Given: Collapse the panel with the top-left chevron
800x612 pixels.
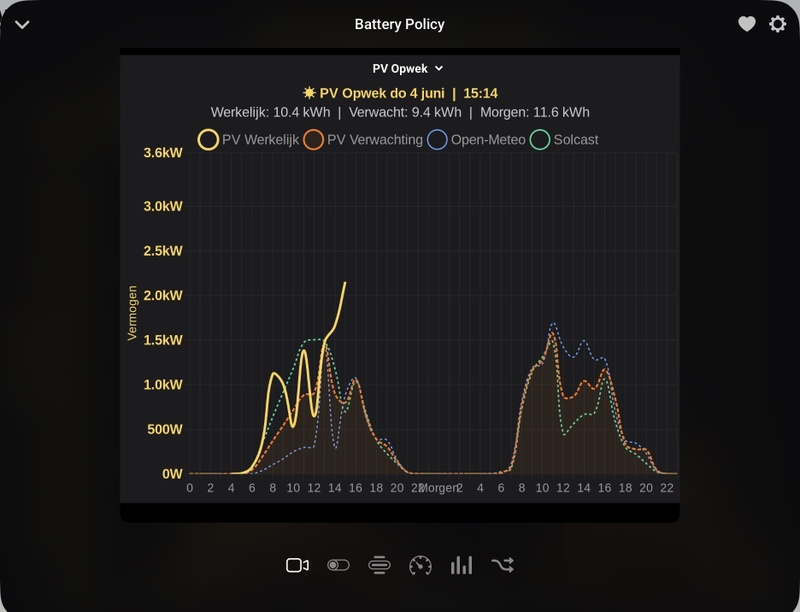Looking at the screenshot, I should click(x=22, y=24).
